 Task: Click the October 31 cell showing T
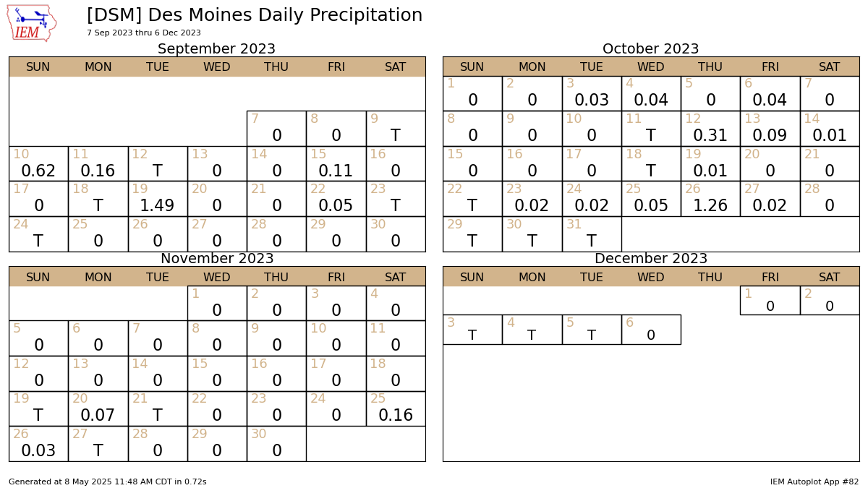pyautogui.click(x=592, y=234)
